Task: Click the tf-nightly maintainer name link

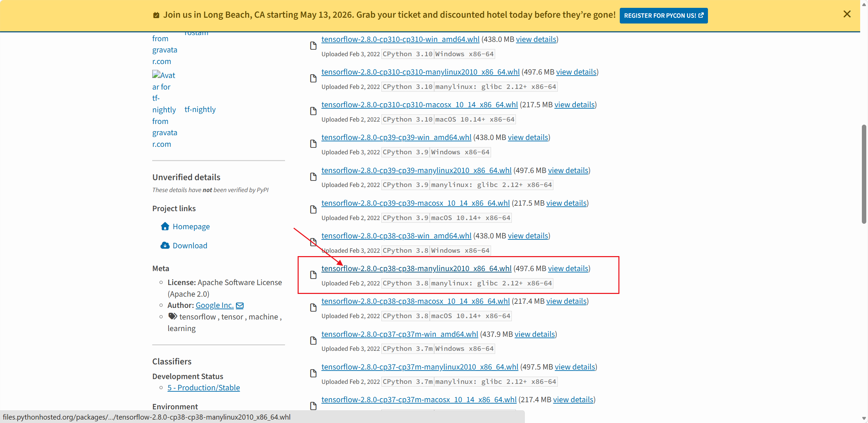Action: point(200,109)
